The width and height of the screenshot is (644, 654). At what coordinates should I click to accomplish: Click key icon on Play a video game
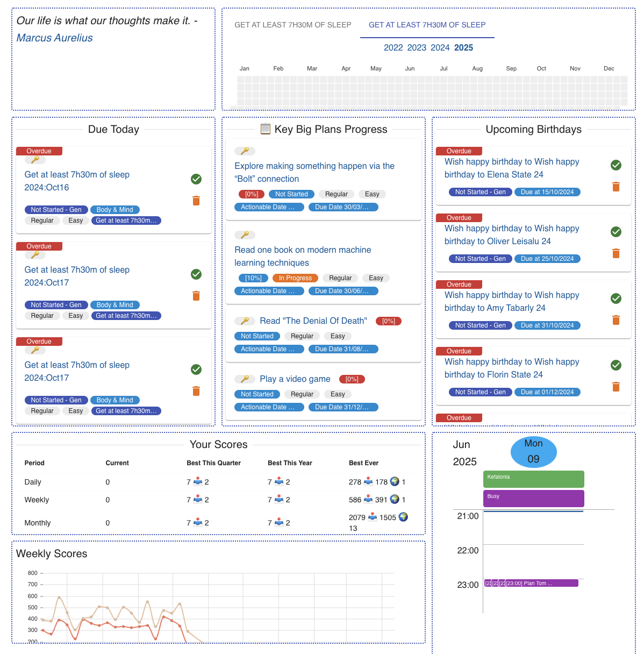point(245,379)
